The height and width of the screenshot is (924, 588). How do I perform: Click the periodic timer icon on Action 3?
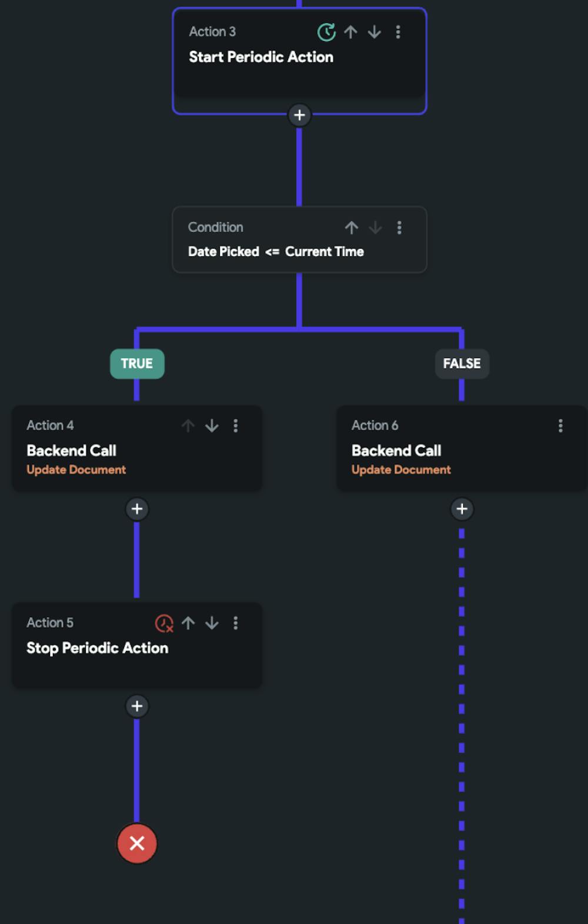(x=328, y=32)
